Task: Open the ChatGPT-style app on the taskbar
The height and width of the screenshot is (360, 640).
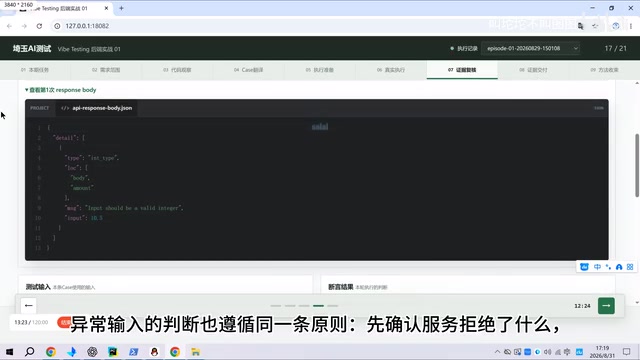Action: pyautogui.click(x=92, y=351)
